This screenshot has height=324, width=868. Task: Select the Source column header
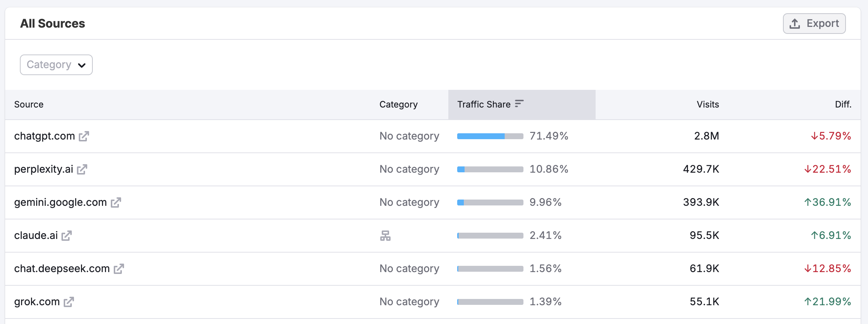click(29, 104)
